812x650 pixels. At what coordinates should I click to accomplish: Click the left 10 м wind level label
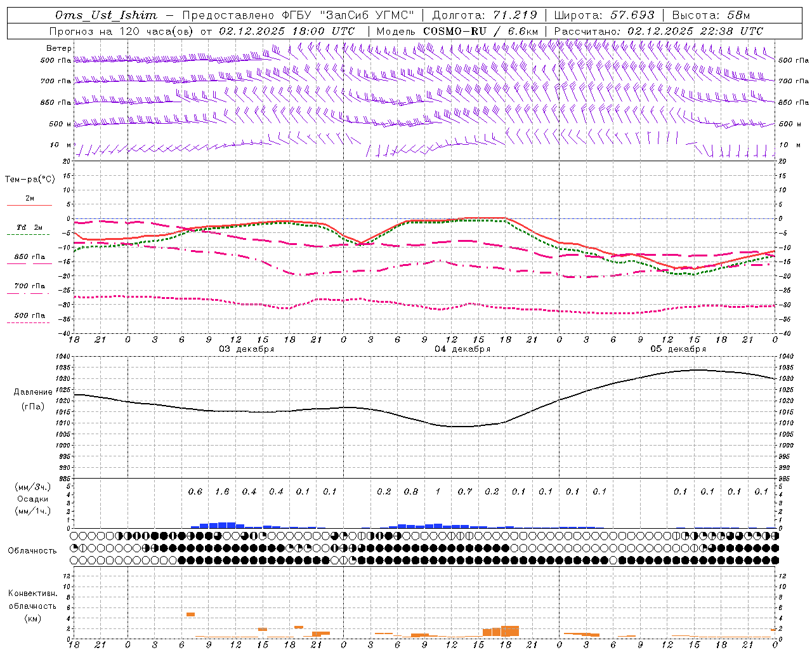point(62,145)
